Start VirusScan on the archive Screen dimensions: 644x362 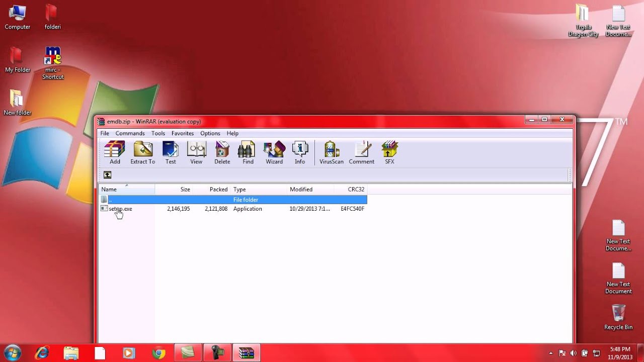(x=332, y=153)
